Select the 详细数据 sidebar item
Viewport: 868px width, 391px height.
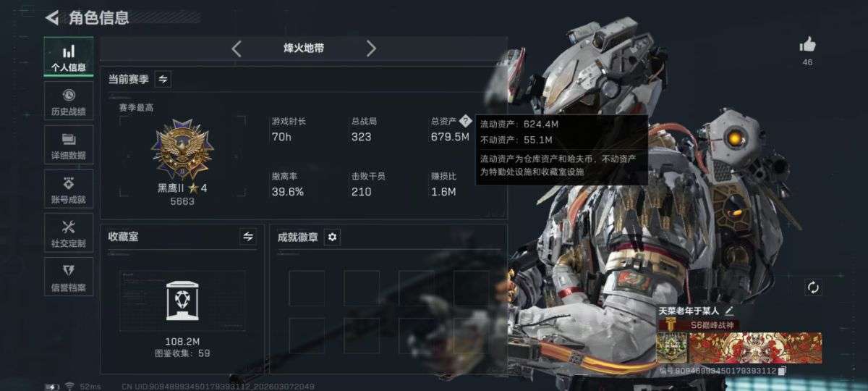click(x=69, y=145)
